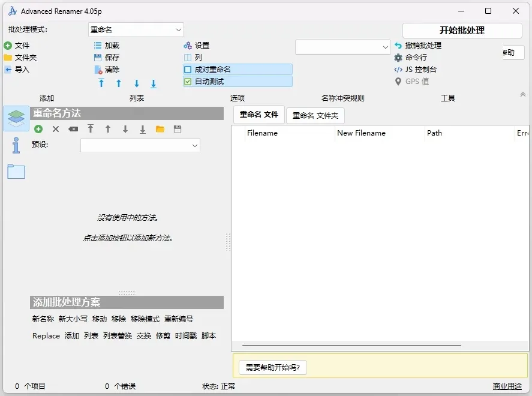Image resolution: width=532 pixels, height=396 pixels.
Task: Open the JS console (JS 控制台)
Action: (x=398, y=70)
